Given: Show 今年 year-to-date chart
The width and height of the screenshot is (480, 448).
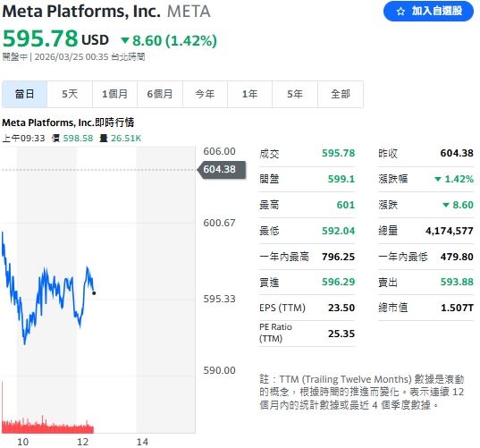Looking at the screenshot, I should click(x=205, y=94).
